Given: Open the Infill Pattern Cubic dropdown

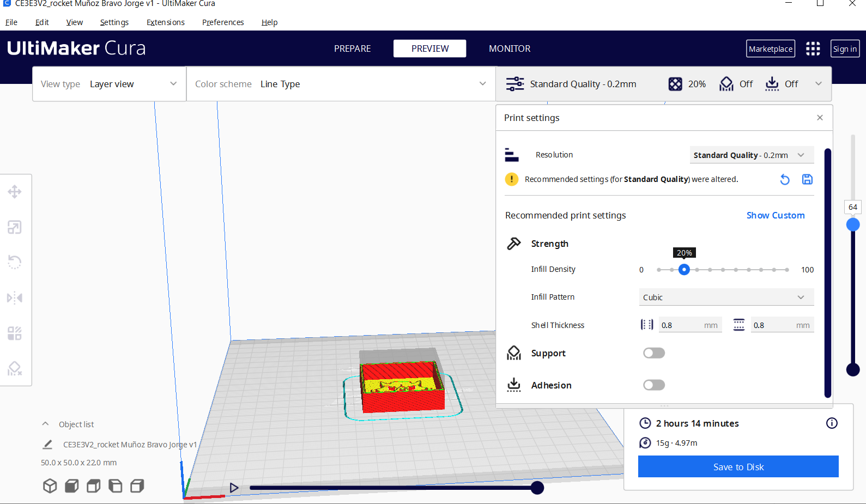Looking at the screenshot, I should (x=726, y=297).
